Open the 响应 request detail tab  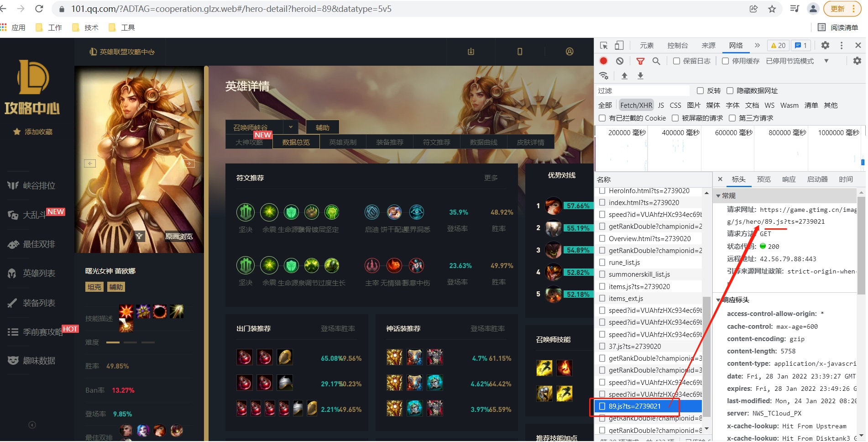(x=789, y=179)
